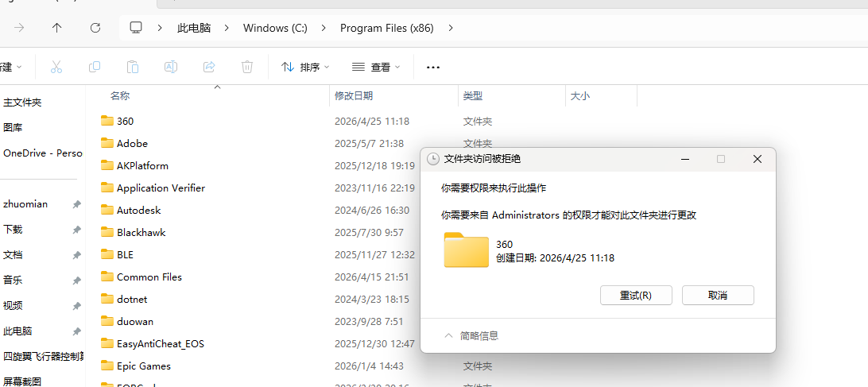Click the 此电脑 breadcrumb
The width and height of the screenshot is (868, 387).
(194, 28)
